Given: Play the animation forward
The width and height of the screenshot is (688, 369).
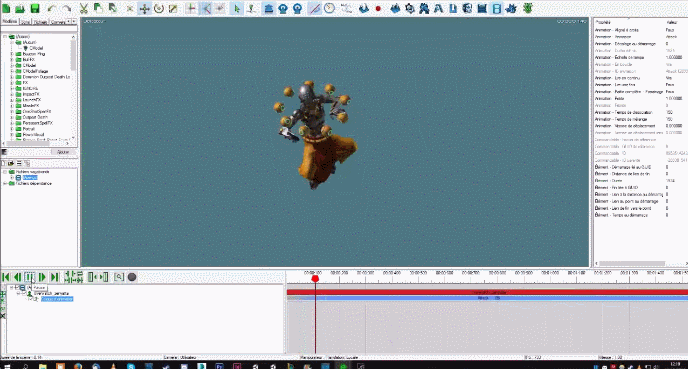Looking at the screenshot, I should coord(42,277).
